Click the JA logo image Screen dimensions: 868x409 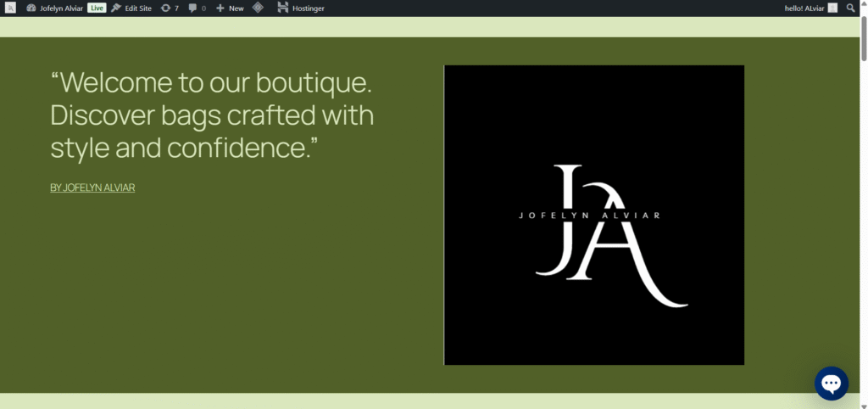593,215
